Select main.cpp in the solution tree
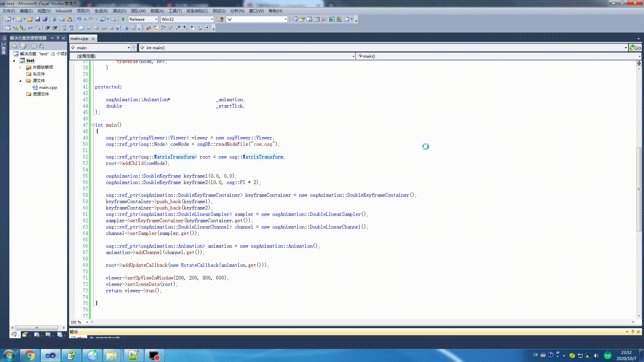644x362 pixels. (48, 87)
